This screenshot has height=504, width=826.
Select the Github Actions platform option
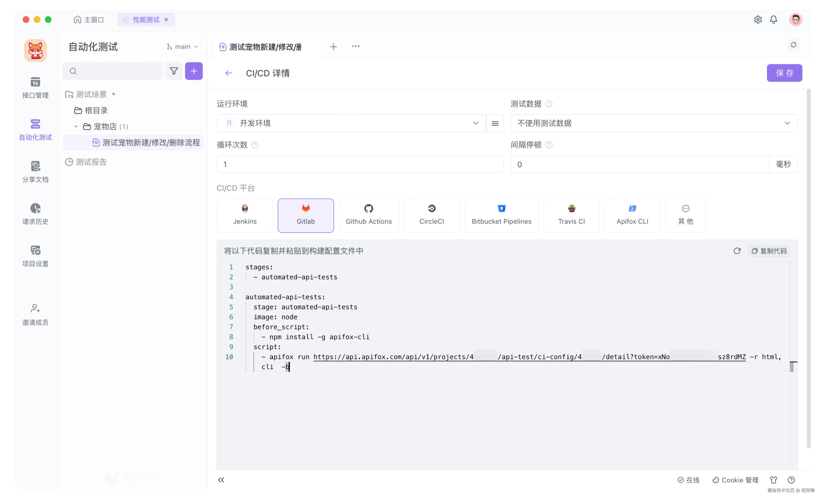368,215
